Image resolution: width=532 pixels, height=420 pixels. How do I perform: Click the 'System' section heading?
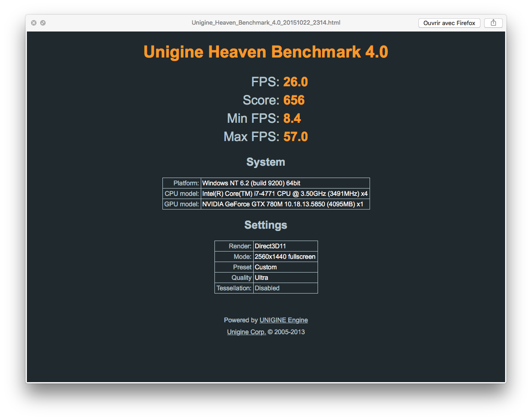pyautogui.click(x=266, y=162)
